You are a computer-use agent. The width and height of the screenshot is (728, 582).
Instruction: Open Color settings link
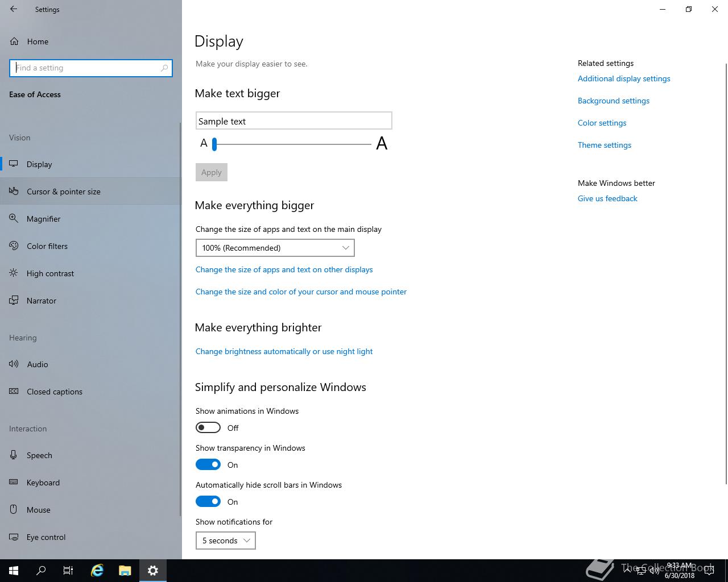click(602, 123)
